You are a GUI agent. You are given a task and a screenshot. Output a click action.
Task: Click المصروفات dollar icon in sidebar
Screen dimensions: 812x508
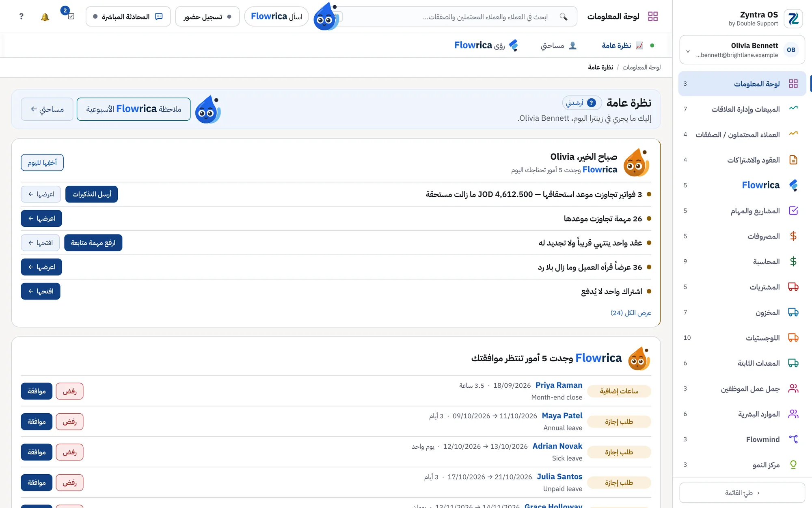[x=793, y=236]
